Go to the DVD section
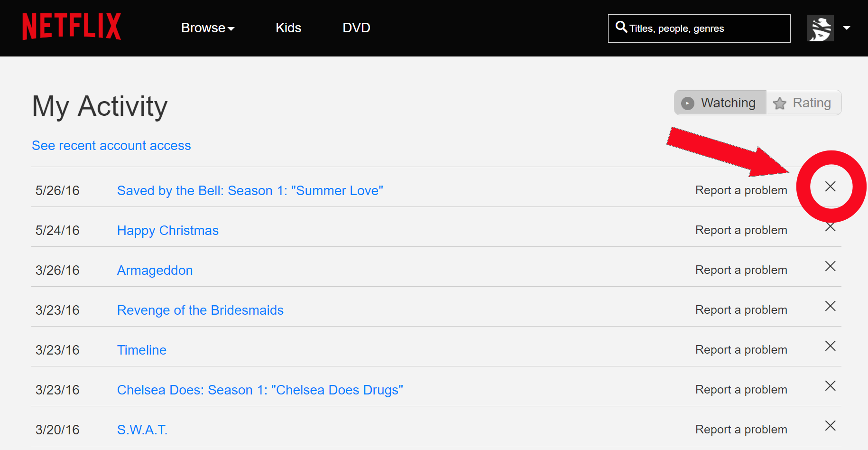868x450 pixels. point(356,28)
